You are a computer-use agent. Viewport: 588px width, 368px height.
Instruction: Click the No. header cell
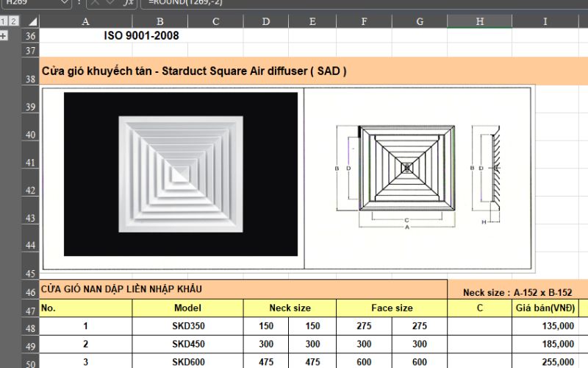pos(86,308)
